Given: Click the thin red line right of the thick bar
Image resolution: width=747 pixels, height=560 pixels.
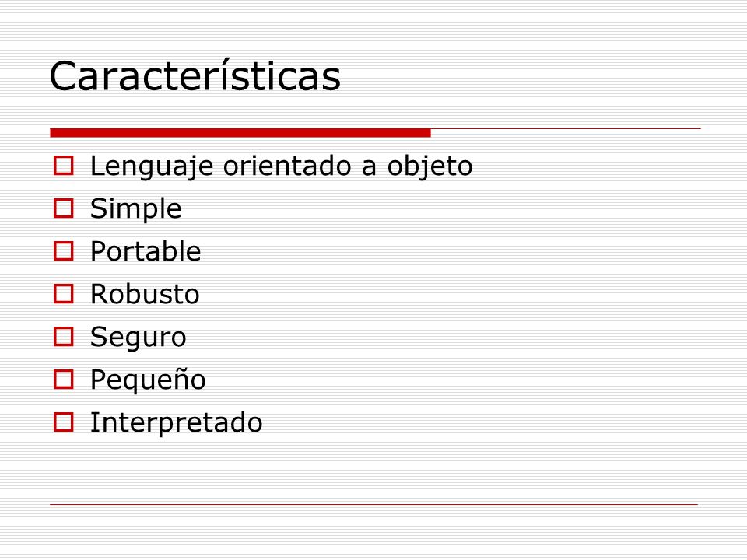Looking at the screenshot, I should (x=566, y=128).
